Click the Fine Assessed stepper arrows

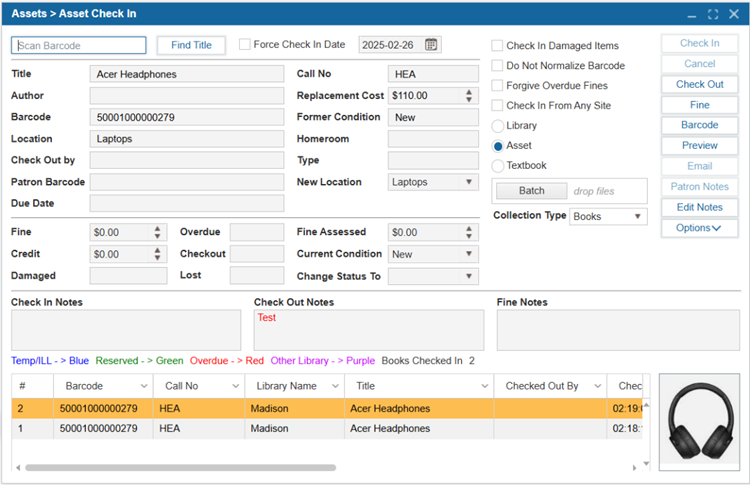click(x=469, y=232)
